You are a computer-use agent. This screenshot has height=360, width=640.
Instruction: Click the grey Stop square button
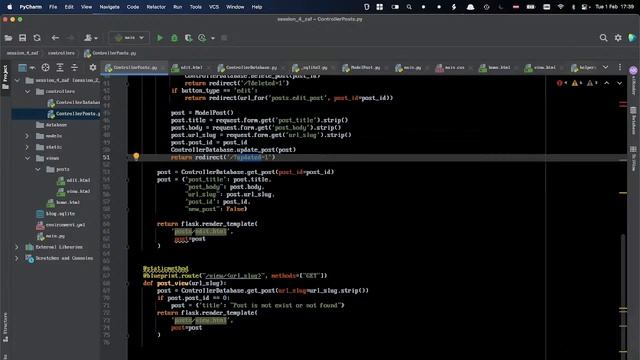[224, 38]
